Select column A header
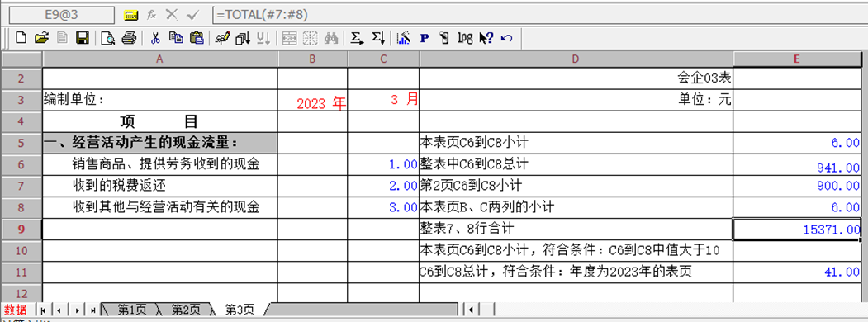868x322 pixels. pos(160,59)
